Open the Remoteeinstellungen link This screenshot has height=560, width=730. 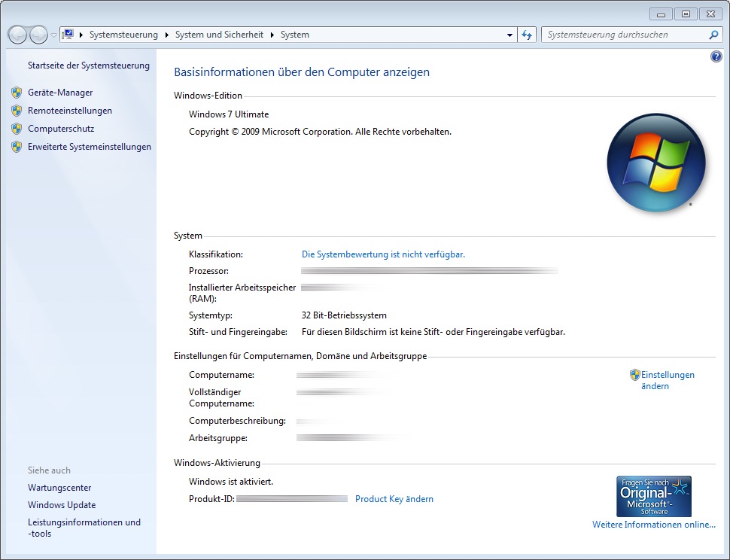(x=70, y=111)
